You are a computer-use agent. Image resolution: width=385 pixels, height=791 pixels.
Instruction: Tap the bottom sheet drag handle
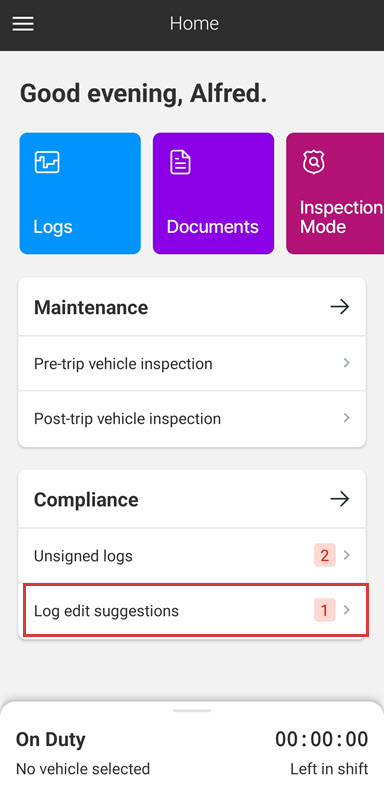pos(192,710)
